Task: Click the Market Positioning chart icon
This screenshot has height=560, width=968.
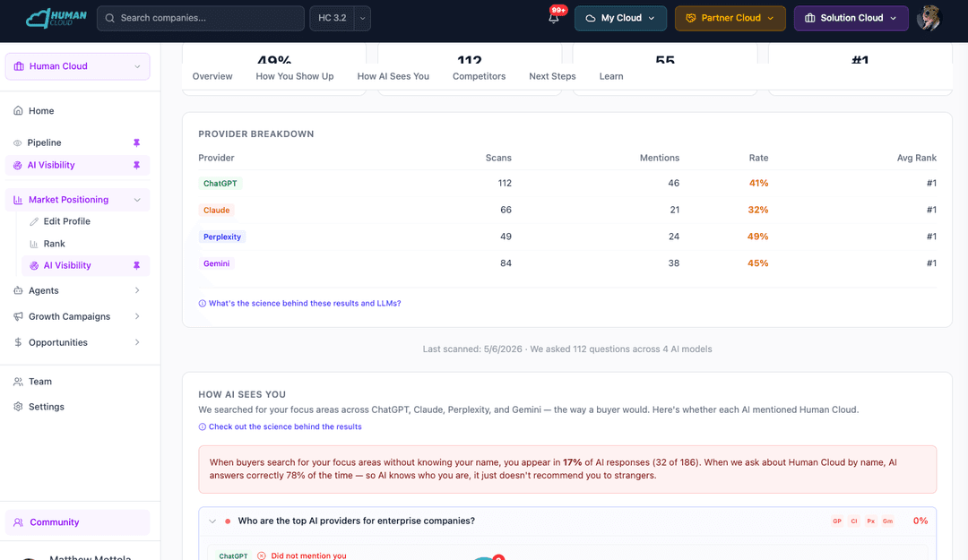Action: pyautogui.click(x=18, y=200)
